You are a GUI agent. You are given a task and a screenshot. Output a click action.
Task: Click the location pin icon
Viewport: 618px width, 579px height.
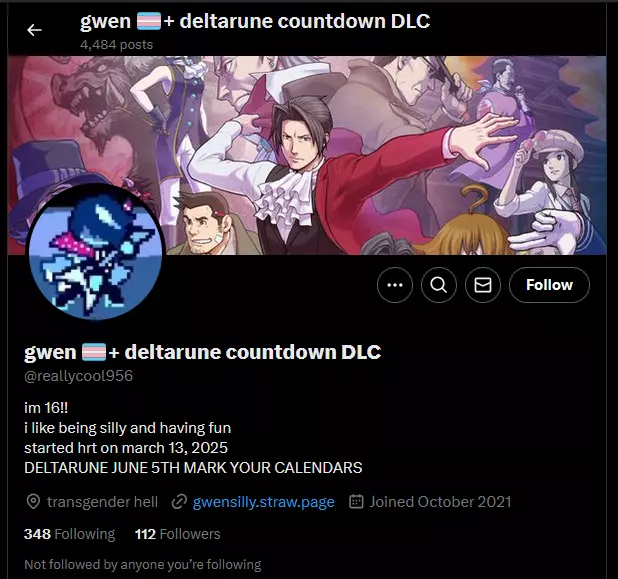tap(33, 502)
